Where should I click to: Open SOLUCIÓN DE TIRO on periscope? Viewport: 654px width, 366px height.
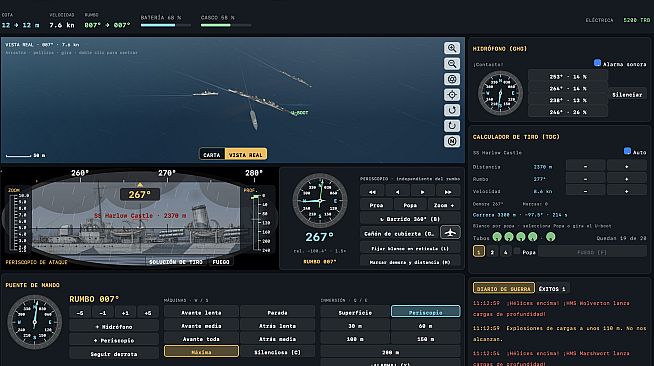click(176, 262)
